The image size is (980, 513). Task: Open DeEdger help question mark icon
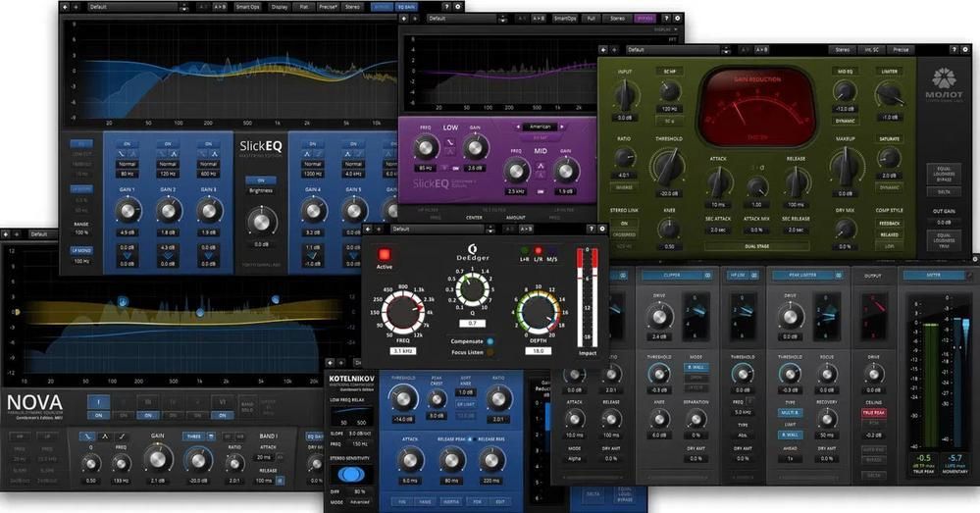(592, 230)
